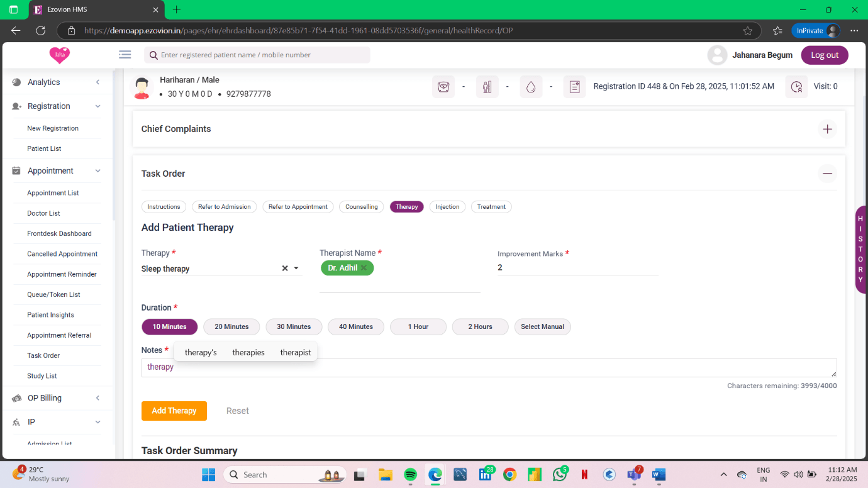Screen dimensions: 868x488
Task: Open Frontdesk Dashboard in sidebar
Action: click(59, 233)
